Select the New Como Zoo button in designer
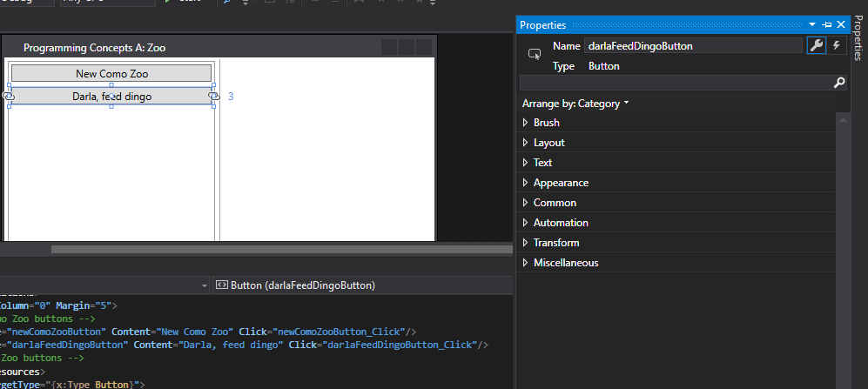Viewport: 868px width, 389px height. [x=111, y=74]
